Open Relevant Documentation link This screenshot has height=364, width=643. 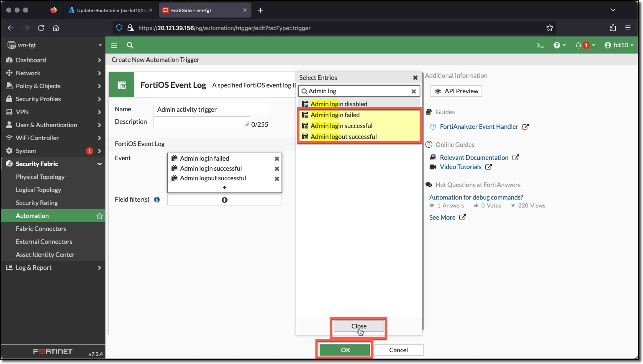tap(474, 158)
